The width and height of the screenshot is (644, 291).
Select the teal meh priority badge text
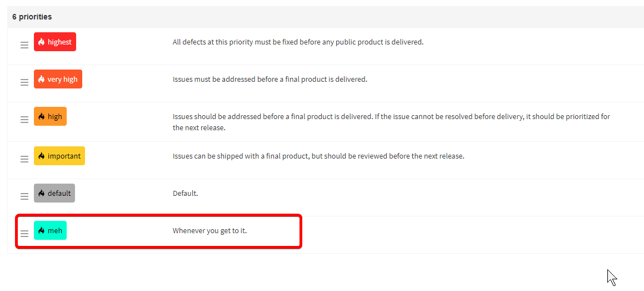(55, 230)
